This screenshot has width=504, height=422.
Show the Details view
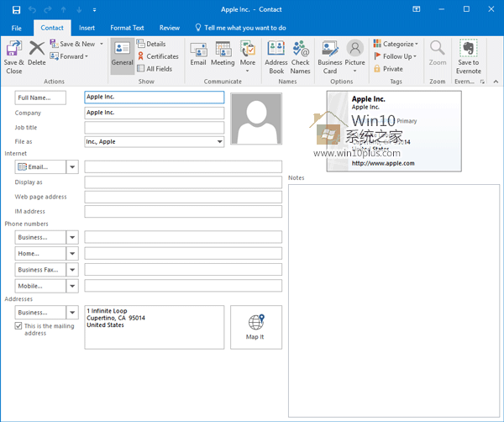pos(151,44)
